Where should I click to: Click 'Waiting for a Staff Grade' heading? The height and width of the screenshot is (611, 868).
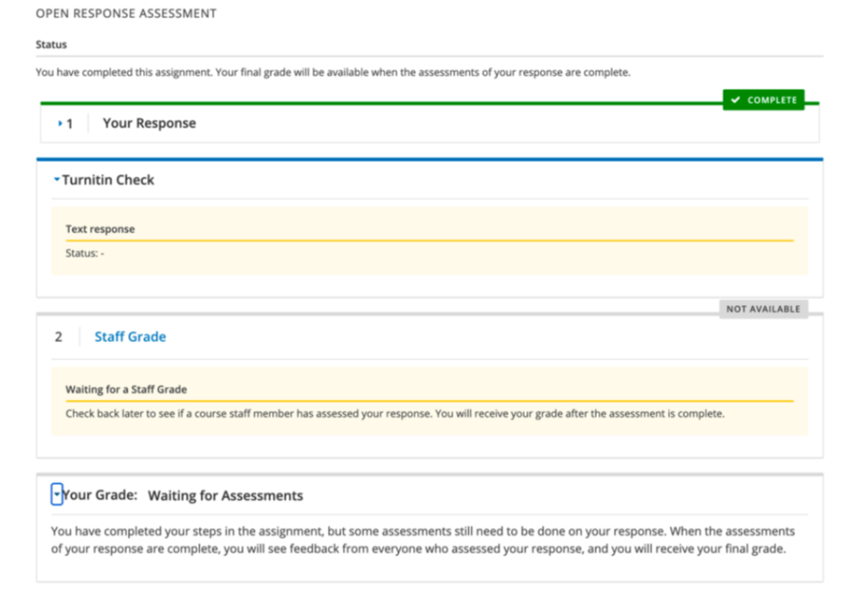[126, 390]
